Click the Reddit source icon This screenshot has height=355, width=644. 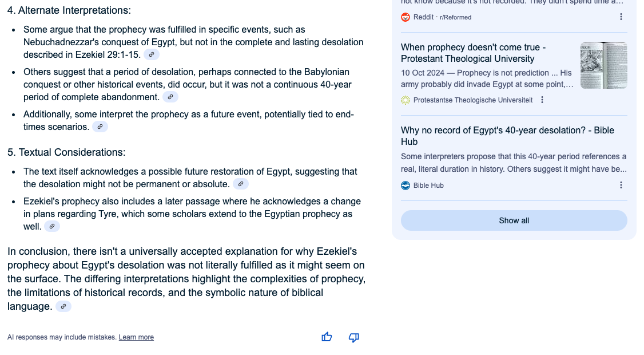pyautogui.click(x=406, y=17)
